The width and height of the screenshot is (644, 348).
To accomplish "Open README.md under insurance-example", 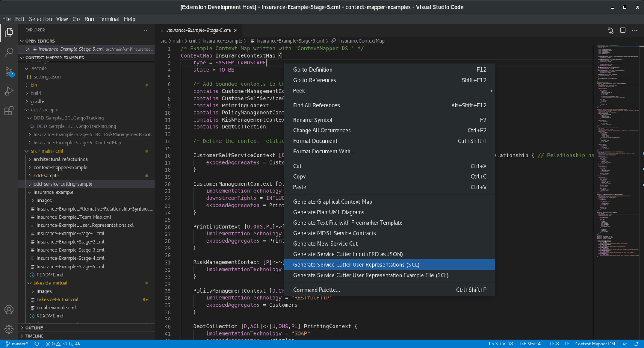I will [50, 275].
